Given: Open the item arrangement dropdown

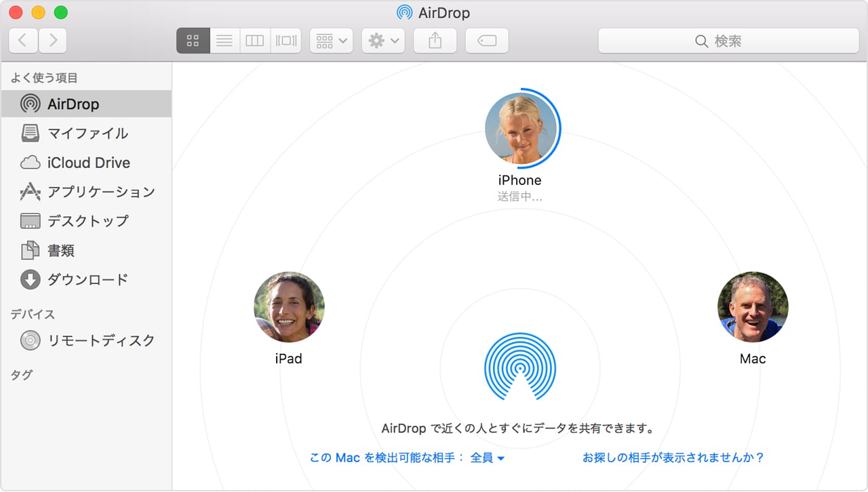Looking at the screenshot, I should pyautogui.click(x=332, y=41).
